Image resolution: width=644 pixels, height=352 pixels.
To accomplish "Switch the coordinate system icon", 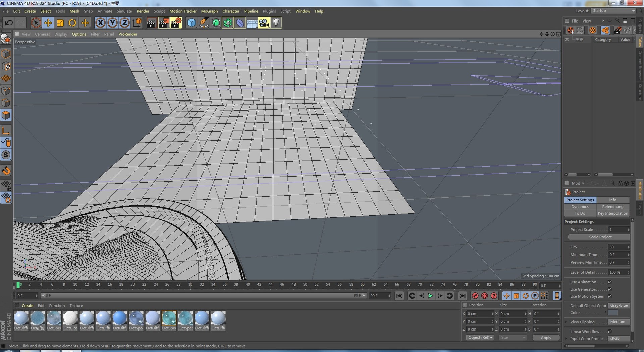I will 137,23.
